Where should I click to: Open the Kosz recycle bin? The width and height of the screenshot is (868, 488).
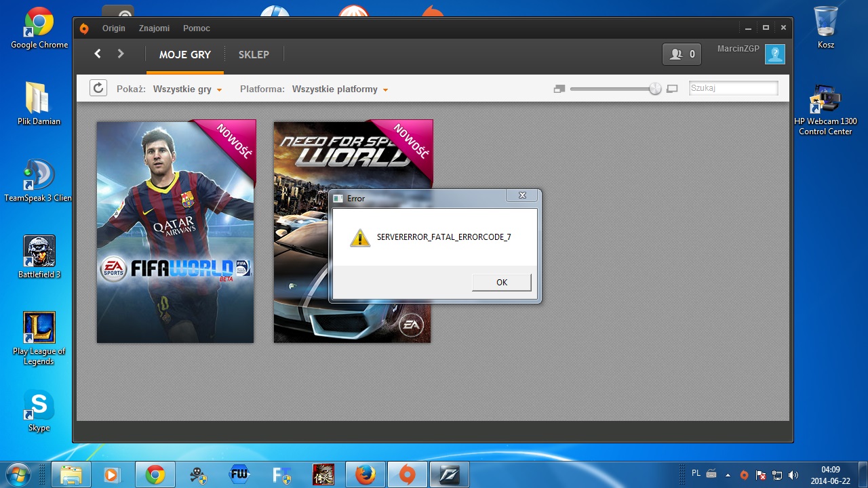[x=825, y=27]
